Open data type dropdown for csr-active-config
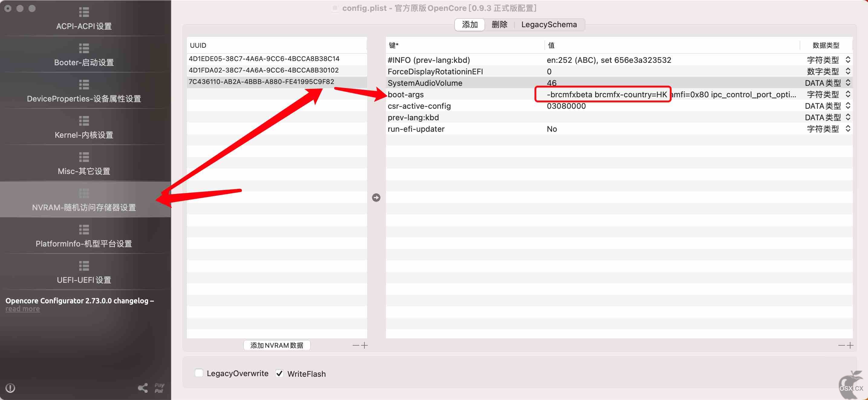The height and width of the screenshot is (400, 868). [848, 106]
